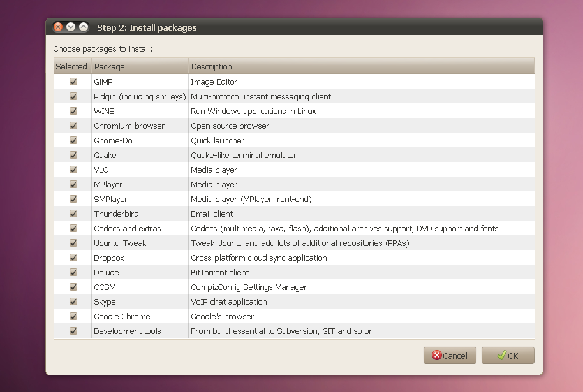Sort by the Selected column header

coord(73,66)
